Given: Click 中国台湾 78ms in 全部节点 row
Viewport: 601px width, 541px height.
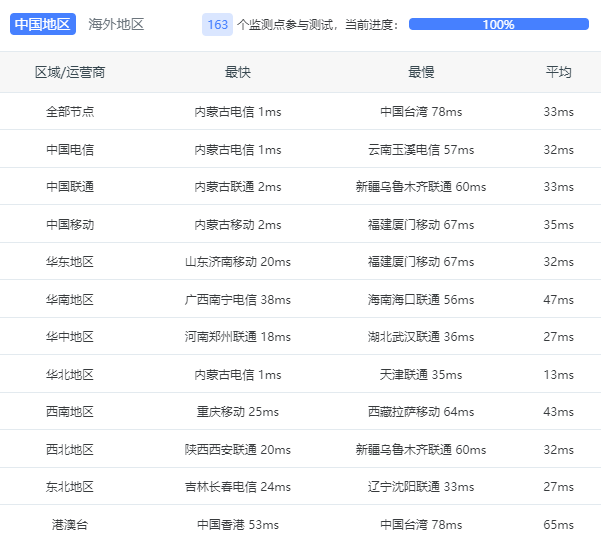Looking at the screenshot, I should (421, 112).
